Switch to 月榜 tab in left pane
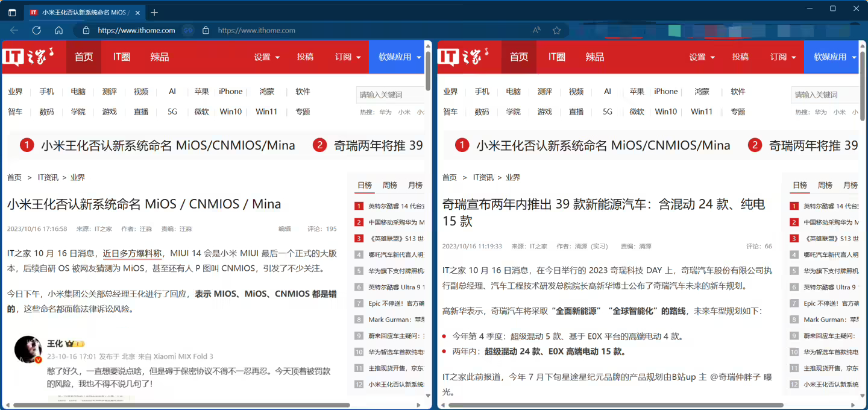Image resolution: width=868 pixels, height=410 pixels. pos(415,185)
